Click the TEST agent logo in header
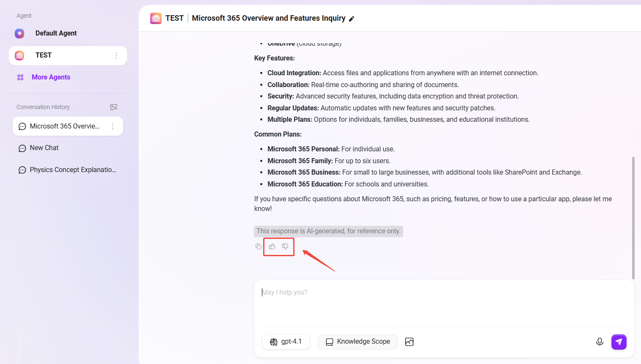Viewport: 641px width, 364px height. pos(156,18)
